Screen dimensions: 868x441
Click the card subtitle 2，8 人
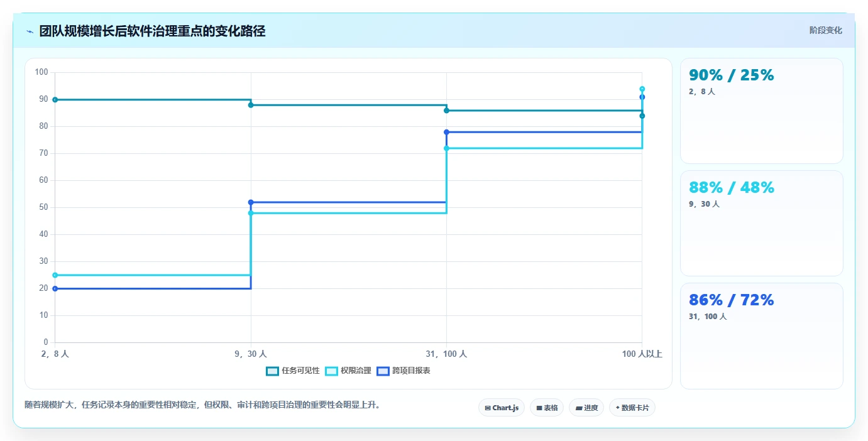coord(702,92)
